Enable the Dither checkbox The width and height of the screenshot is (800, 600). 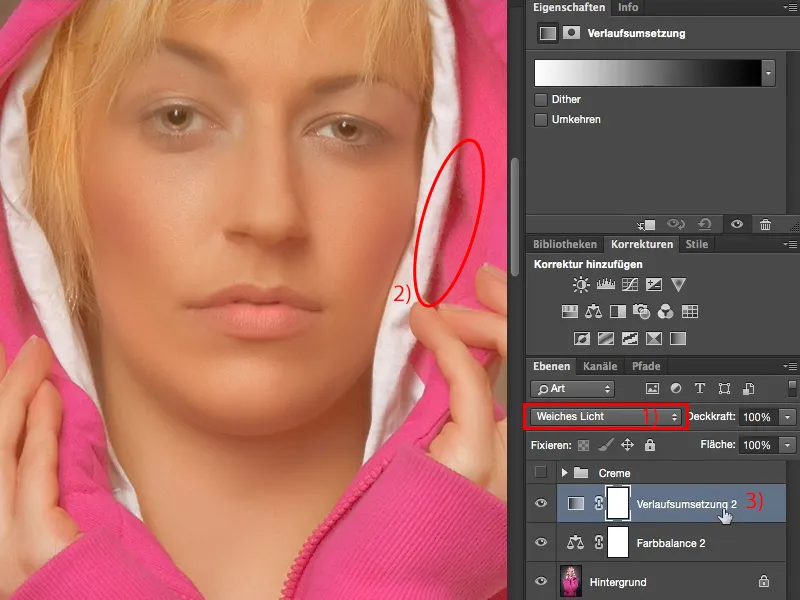[x=542, y=99]
